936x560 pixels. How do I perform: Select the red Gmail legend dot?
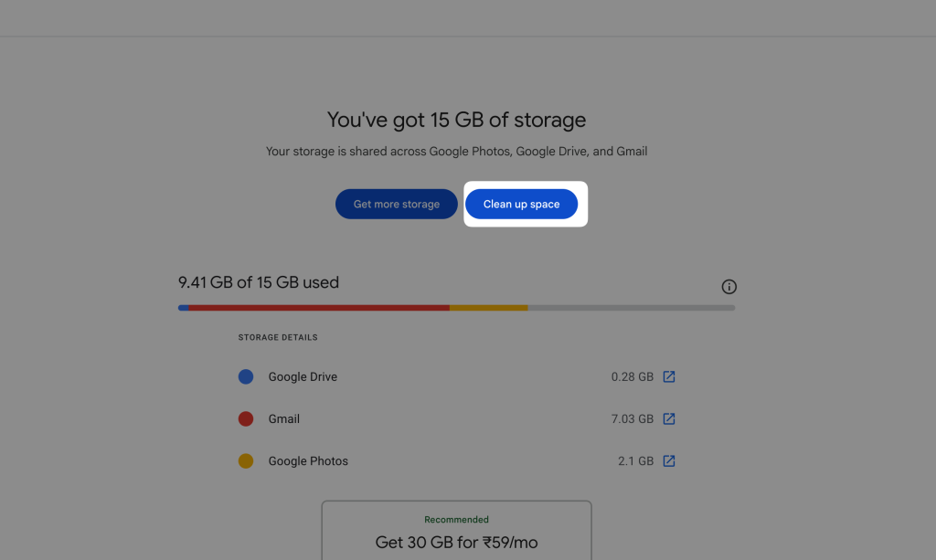[x=246, y=418]
